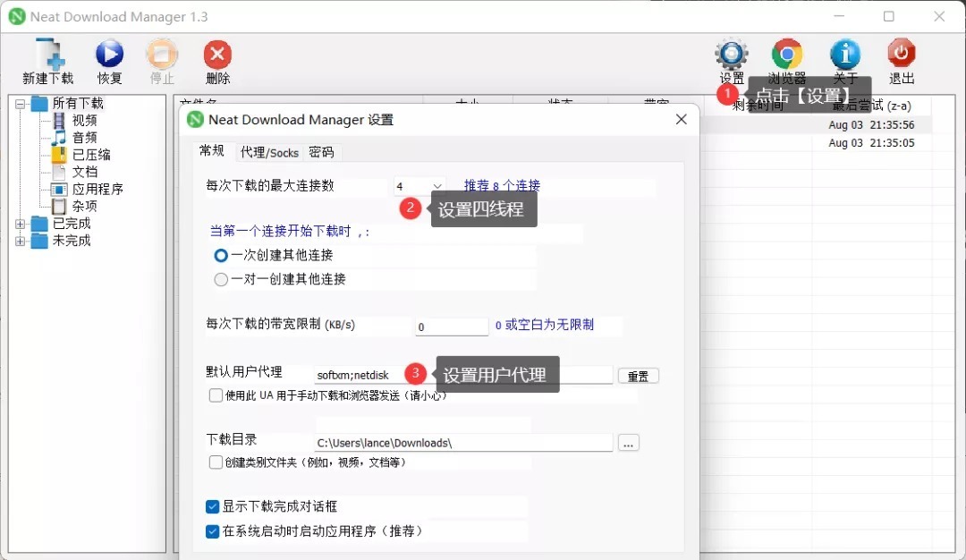The image size is (966, 560).
Task: Click the 新建下载 (New Download) icon
Action: [49, 54]
